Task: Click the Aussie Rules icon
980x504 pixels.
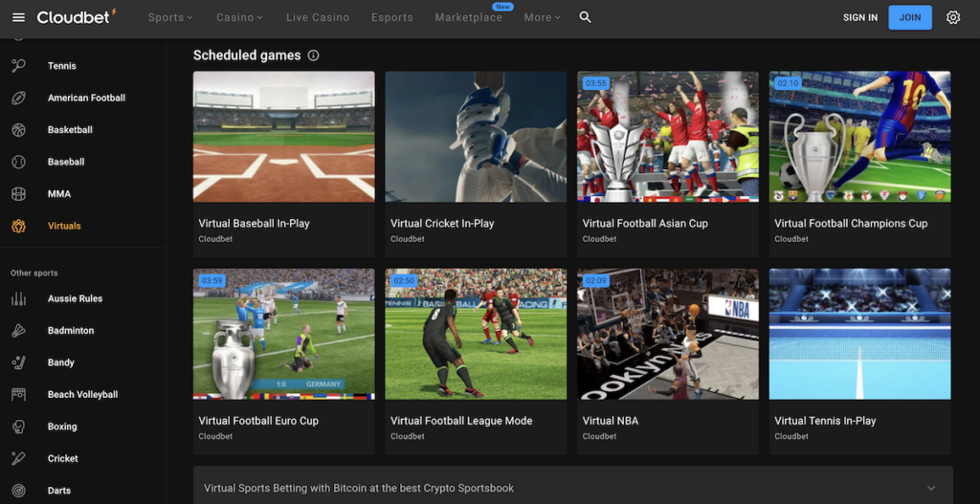Action: click(x=19, y=298)
